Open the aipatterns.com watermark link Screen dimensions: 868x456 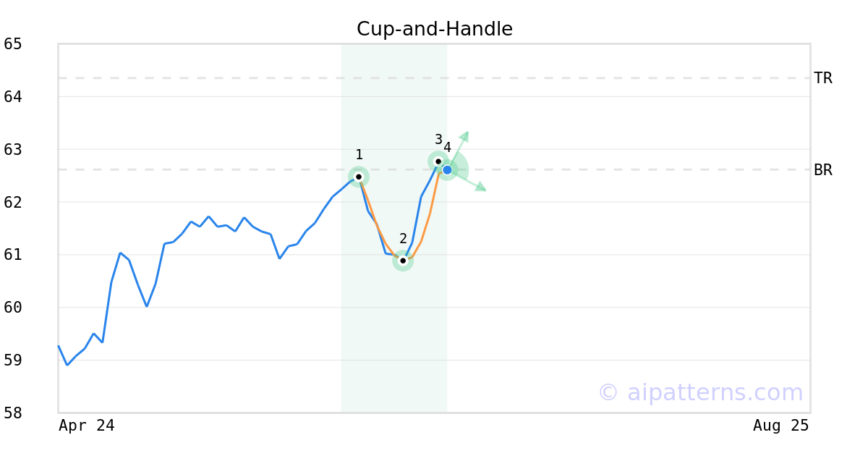point(700,392)
